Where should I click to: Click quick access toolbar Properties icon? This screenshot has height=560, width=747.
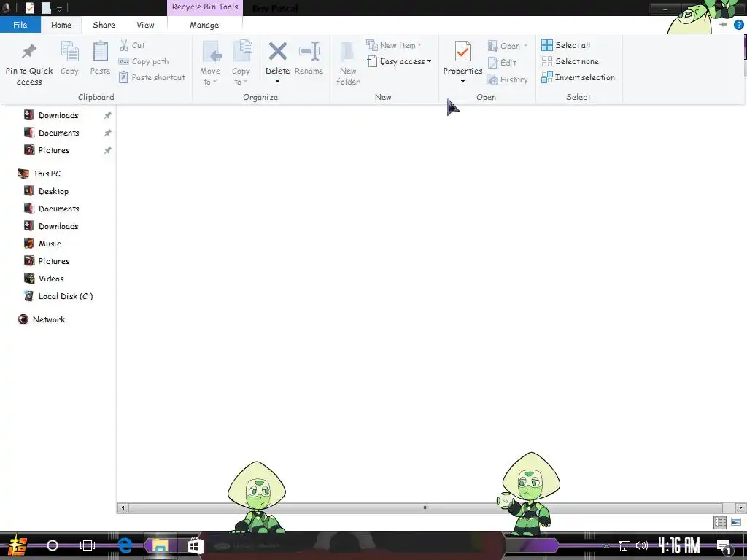click(x=29, y=7)
